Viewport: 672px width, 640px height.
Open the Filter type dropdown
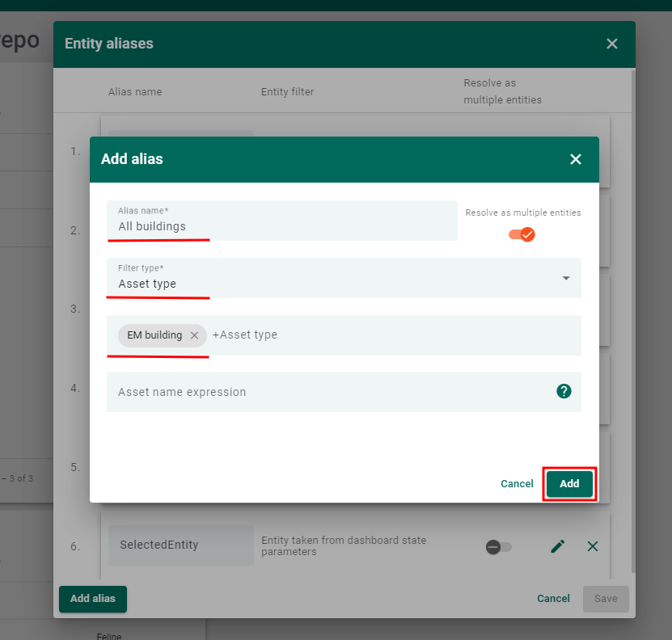point(568,277)
